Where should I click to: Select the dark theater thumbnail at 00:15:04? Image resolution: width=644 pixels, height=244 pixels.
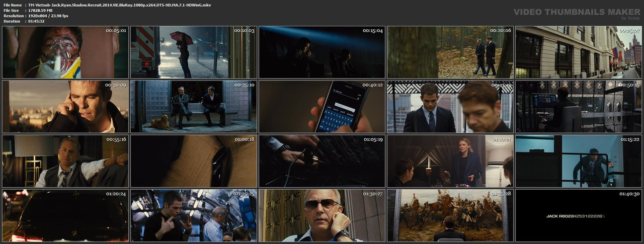coord(322,52)
